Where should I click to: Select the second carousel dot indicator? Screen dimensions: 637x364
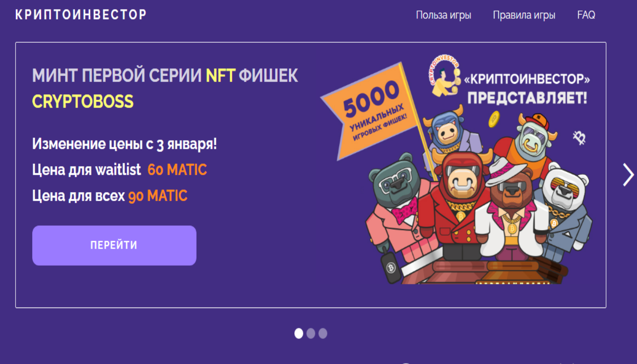point(311,334)
